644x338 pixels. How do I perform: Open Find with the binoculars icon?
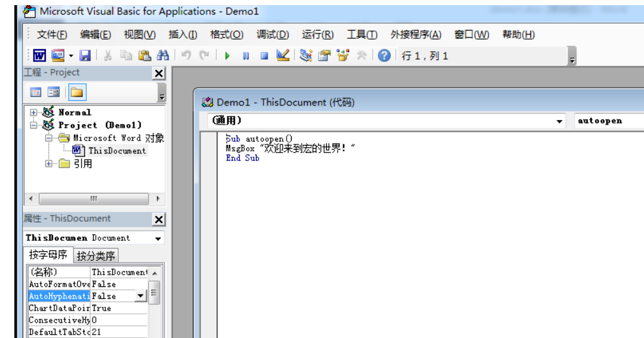[163, 56]
